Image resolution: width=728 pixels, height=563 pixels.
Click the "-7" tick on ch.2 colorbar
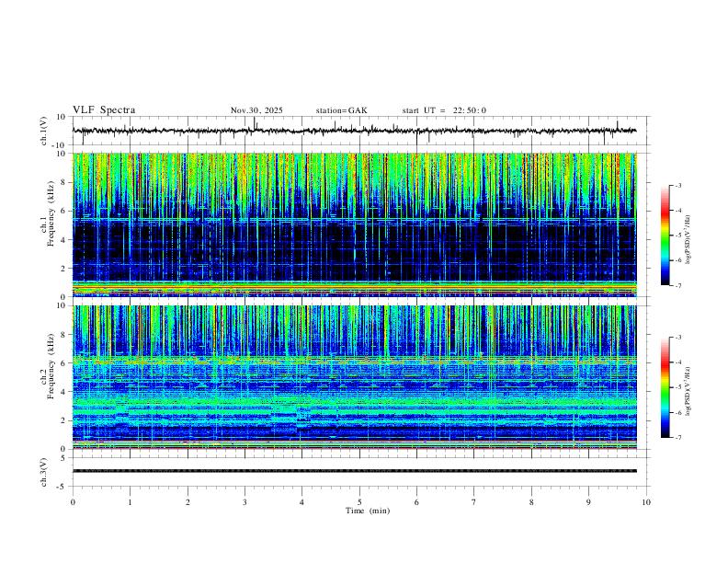(x=678, y=438)
